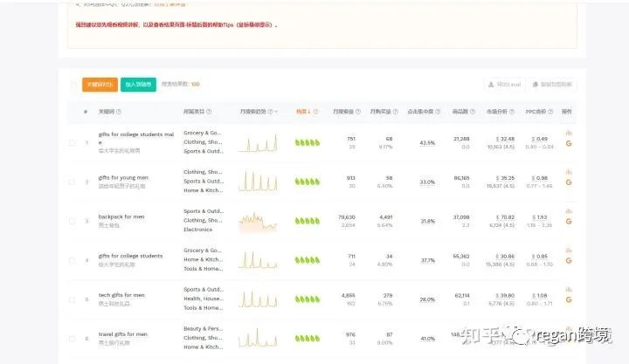The width and height of the screenshot is (629, 364).
Task: Tick checkbox for travel gifts for men
Action: [x=73, y=339]
